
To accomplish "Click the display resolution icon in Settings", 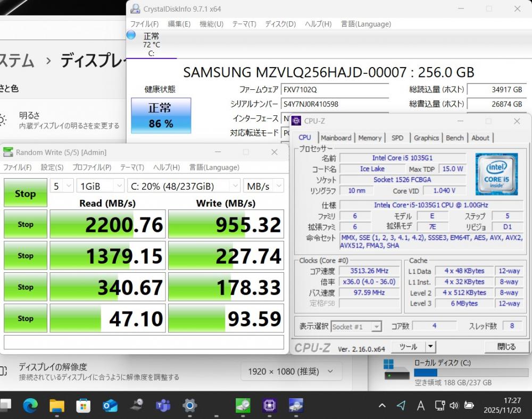I will 3,371.
